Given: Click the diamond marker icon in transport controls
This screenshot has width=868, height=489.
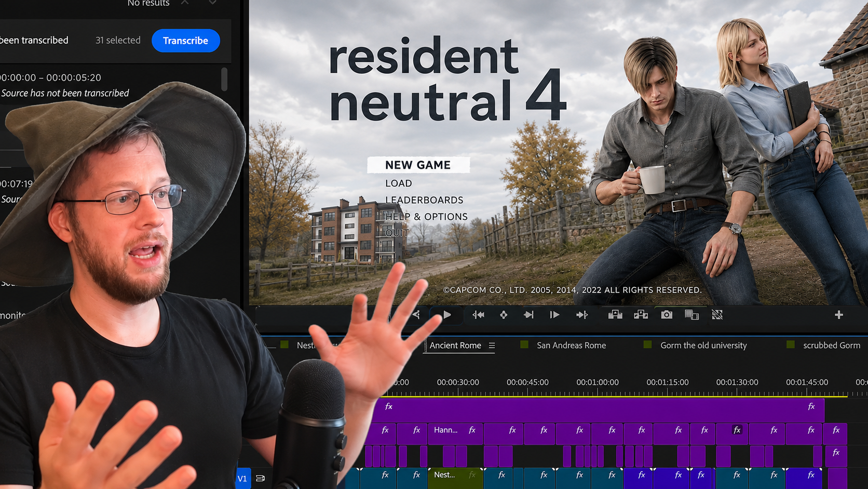Looking at the screenshot, I should click(504, 314).
